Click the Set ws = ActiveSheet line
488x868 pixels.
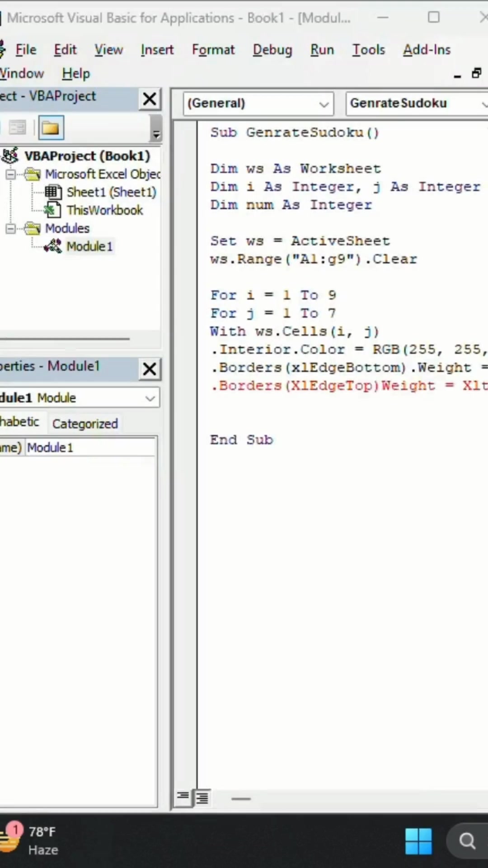pyautogui.click(x=300, y=241)
